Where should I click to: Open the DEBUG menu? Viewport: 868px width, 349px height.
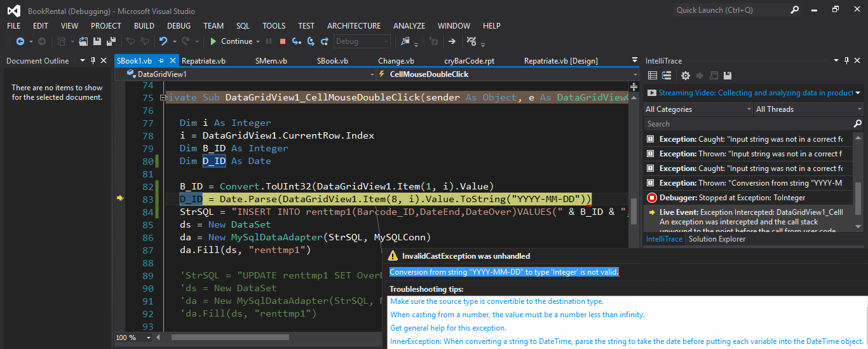tap(179, 26)
